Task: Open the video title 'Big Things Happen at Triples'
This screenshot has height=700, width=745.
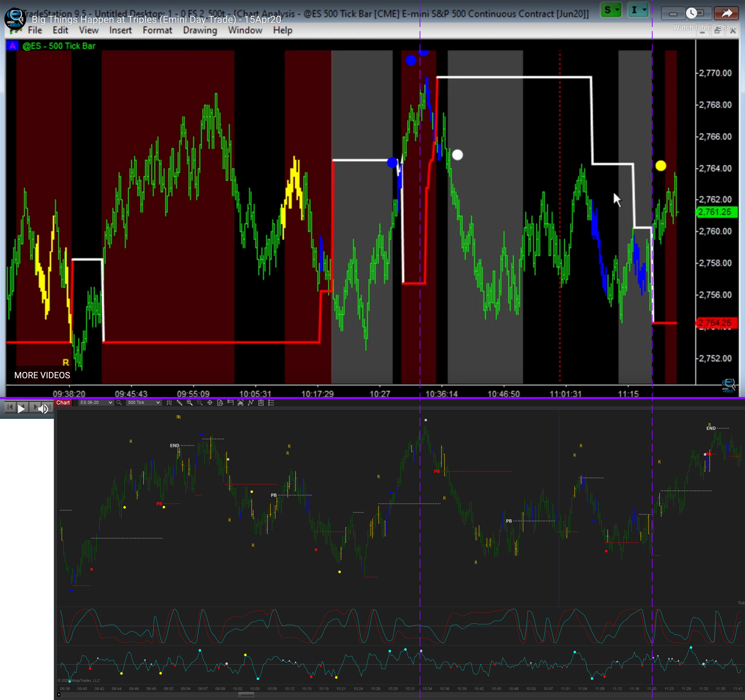Action: (156, 19)
